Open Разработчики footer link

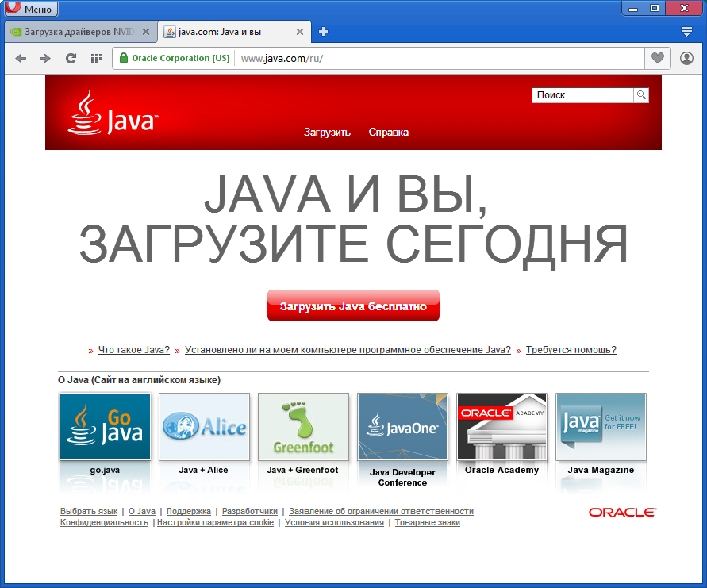coord(250,511)
